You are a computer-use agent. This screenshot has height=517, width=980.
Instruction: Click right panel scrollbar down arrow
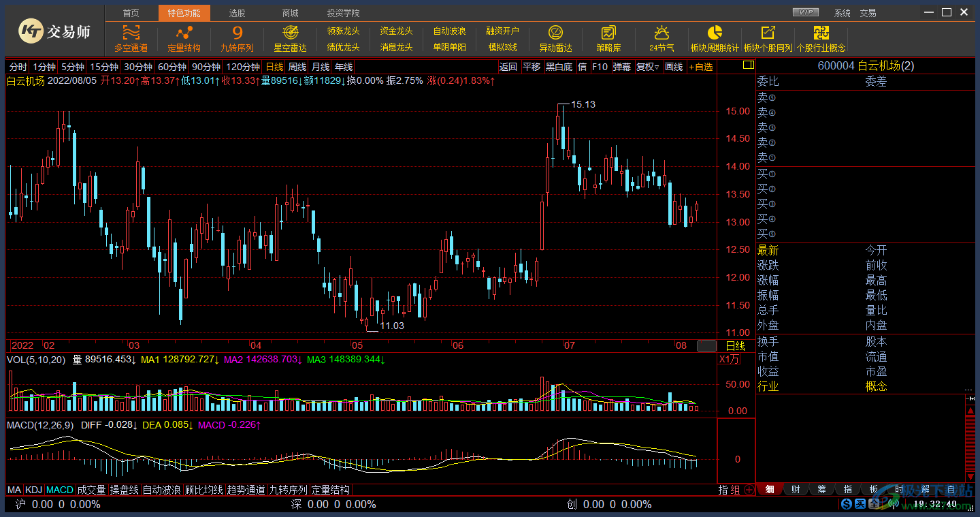pos(970,476)
